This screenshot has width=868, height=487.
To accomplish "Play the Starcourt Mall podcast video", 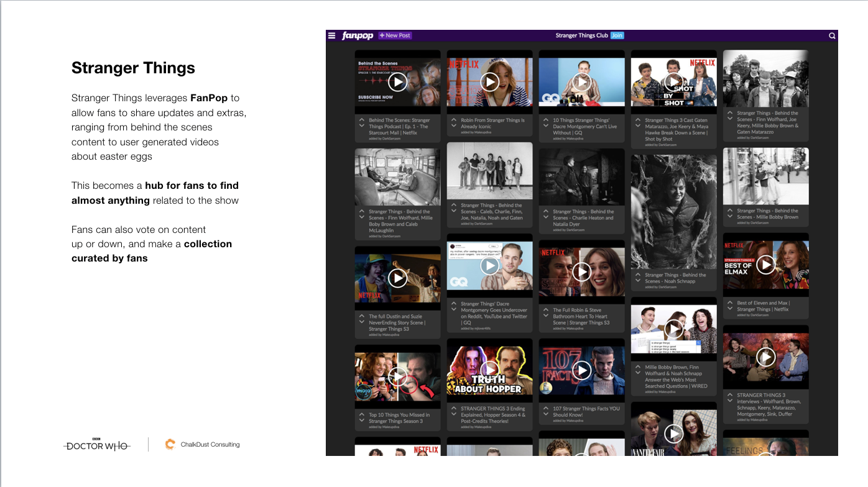I will click(x=397, y=82).
